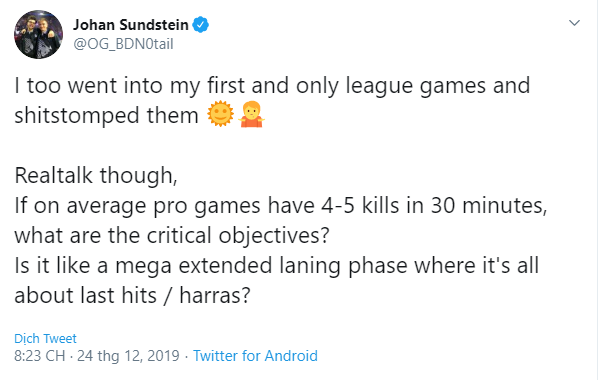Click the 'mega extended laning phase' line
Viewport: 602px width, 380px height.
tap(276, 266)
